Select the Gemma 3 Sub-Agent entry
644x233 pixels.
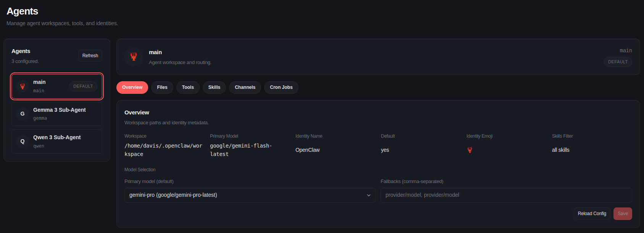(x=60, y=114)
